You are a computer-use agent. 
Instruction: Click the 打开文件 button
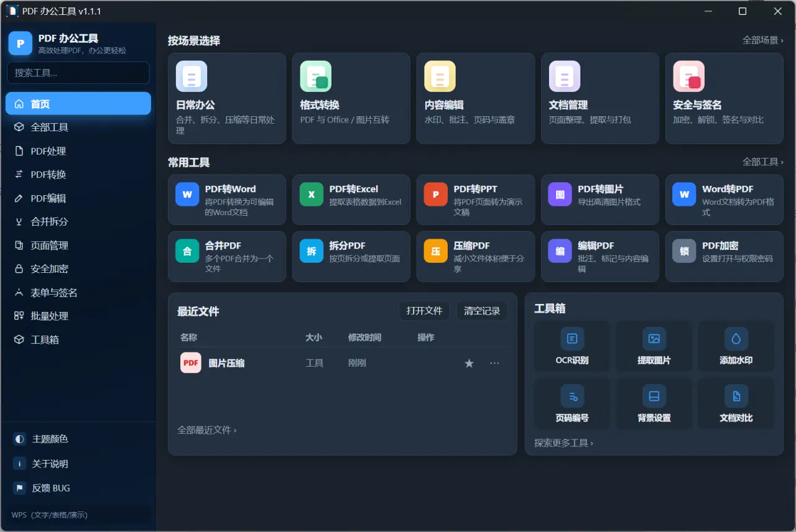click(x=424, y=311)
